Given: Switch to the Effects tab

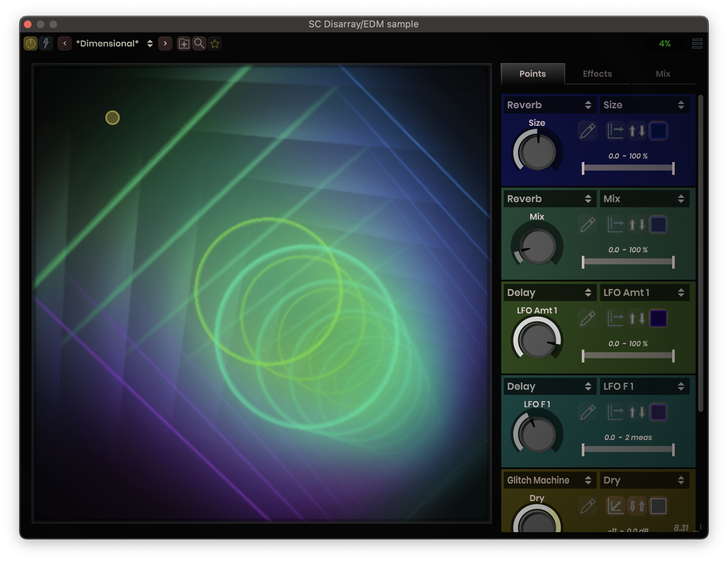Looking at the screenshot, I should (598, 74).
